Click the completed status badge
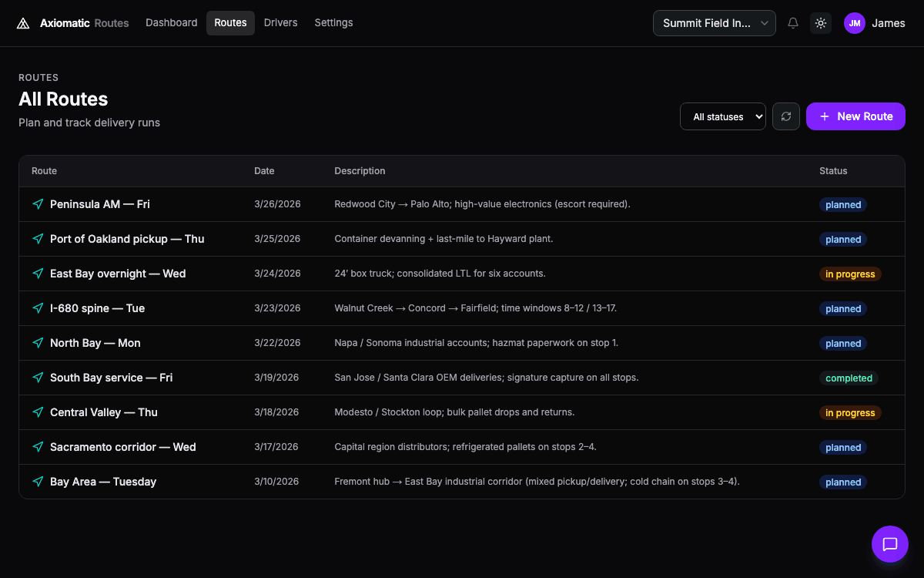The image size is (924, 578). click(x=849, y=378)
